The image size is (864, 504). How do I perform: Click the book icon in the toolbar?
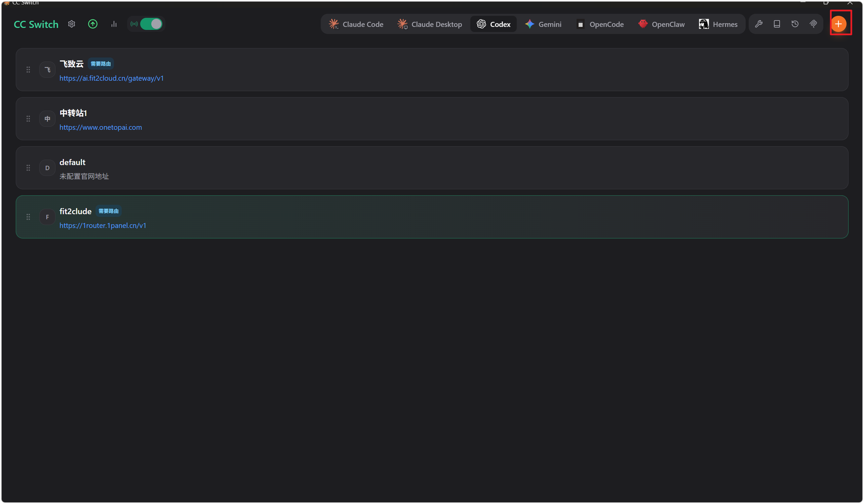[777, 24]
